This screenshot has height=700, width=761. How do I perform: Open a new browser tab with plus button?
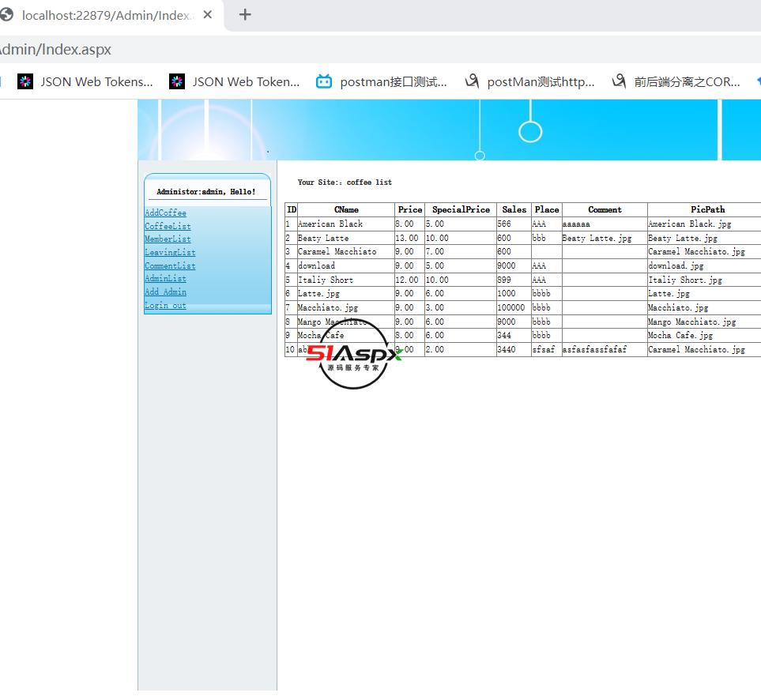click(245, 14)
